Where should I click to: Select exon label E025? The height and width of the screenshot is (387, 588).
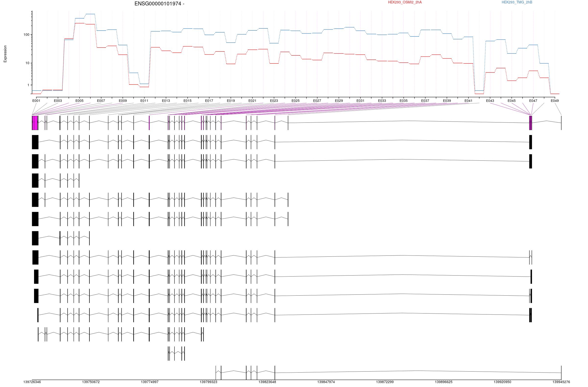[x=295, y=101]
